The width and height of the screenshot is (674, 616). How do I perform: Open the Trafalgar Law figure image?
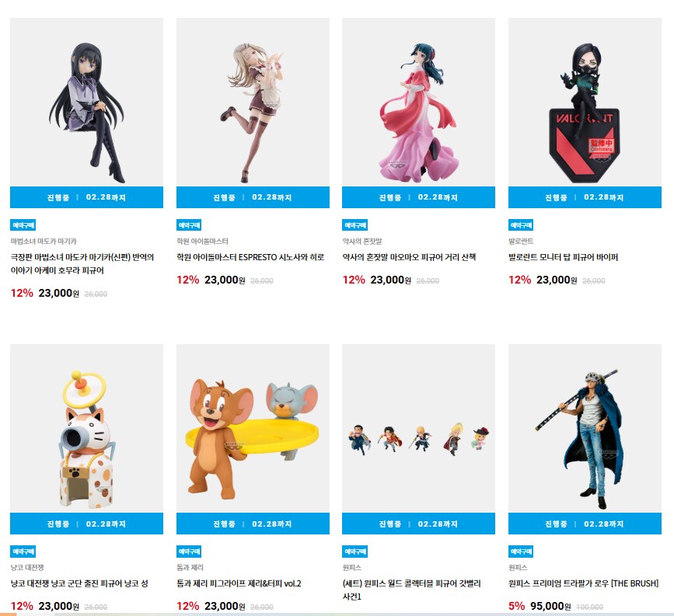585,428
